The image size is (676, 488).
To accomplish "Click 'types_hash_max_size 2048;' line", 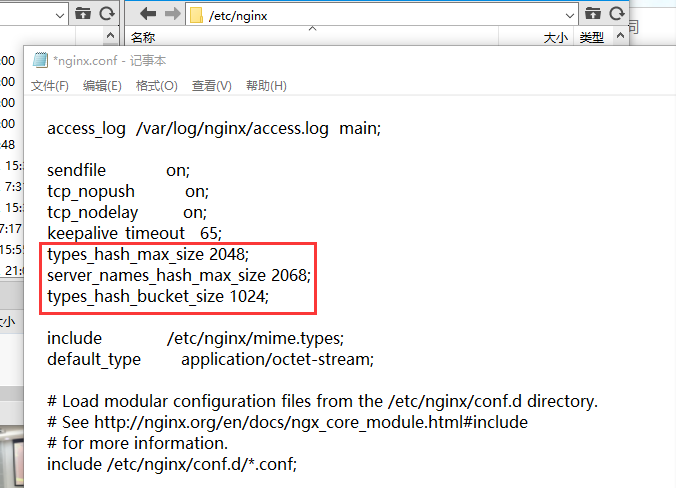I will click(148, 254).
